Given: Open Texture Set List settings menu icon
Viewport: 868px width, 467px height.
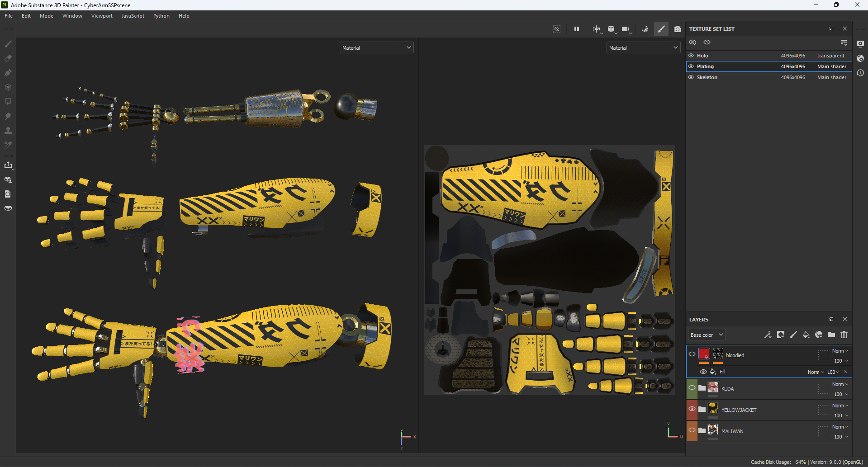Looking at the screenshot, I should pyautogui.click(x=844, y=42).
